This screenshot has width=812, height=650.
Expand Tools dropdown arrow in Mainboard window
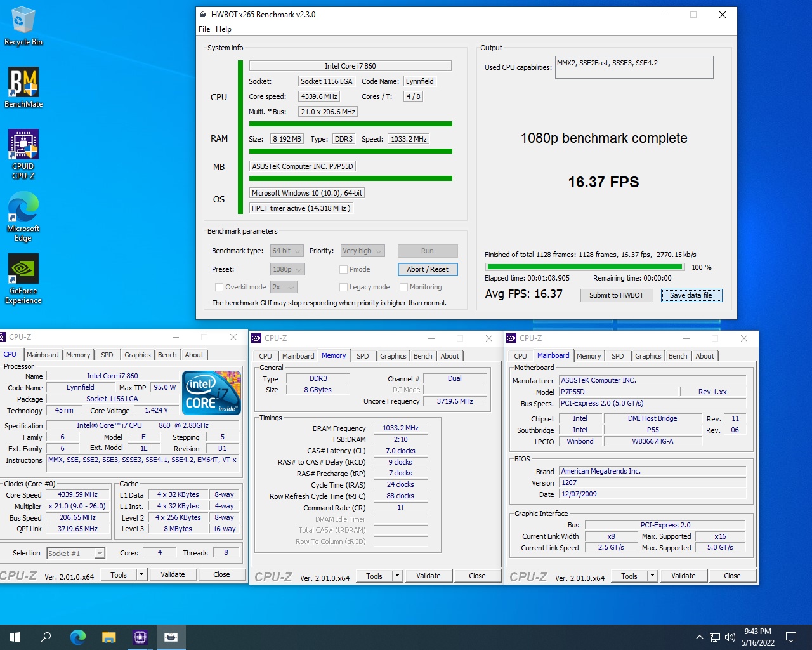tap(653, 576)
